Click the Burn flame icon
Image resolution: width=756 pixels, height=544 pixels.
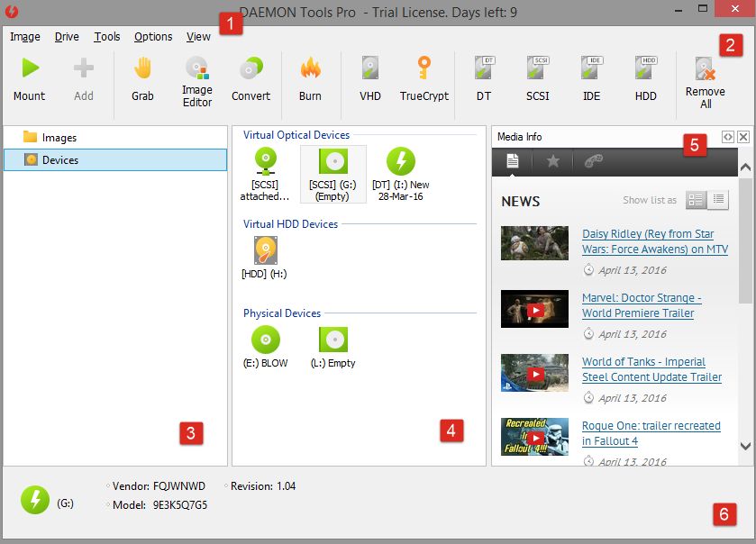pos(310,68)
